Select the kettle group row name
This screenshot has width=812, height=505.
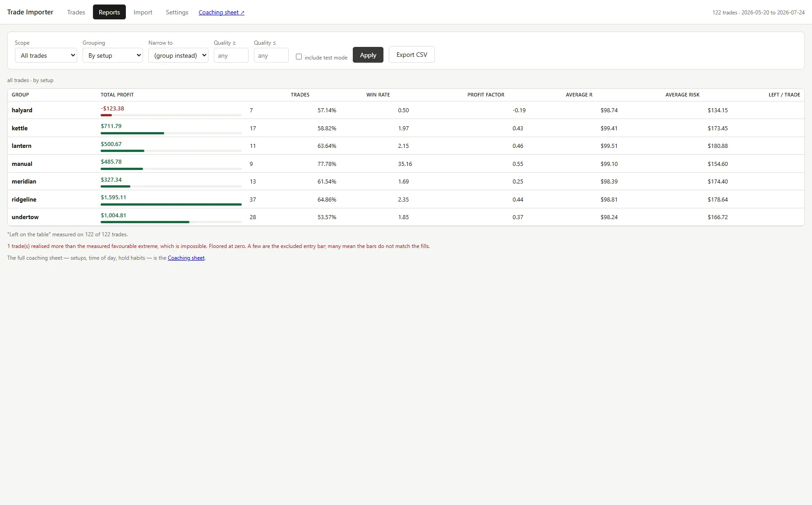(19, 128)
